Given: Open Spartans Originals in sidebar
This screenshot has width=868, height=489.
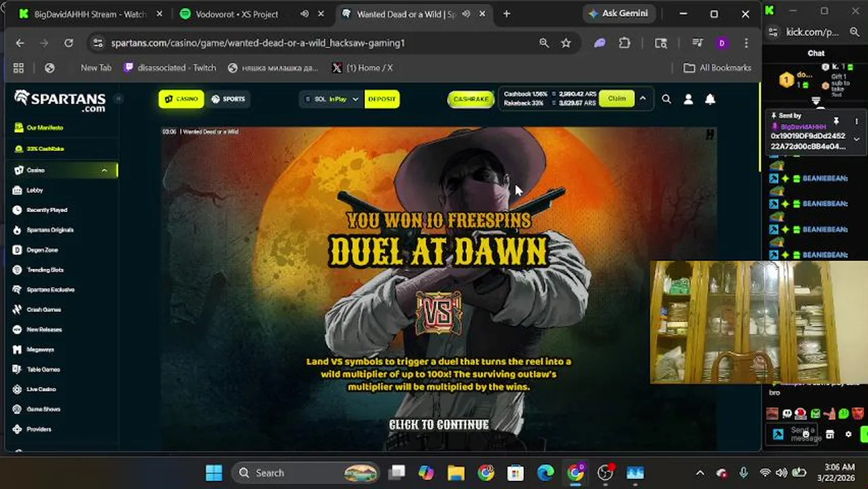Looking at the screenshot, I should point(50,230).
